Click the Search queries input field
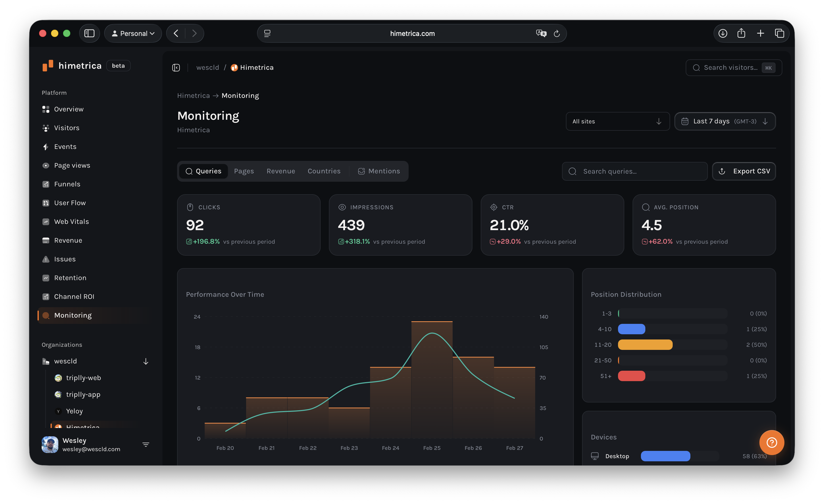Screen dimensions: 824x504 point(634,171)
